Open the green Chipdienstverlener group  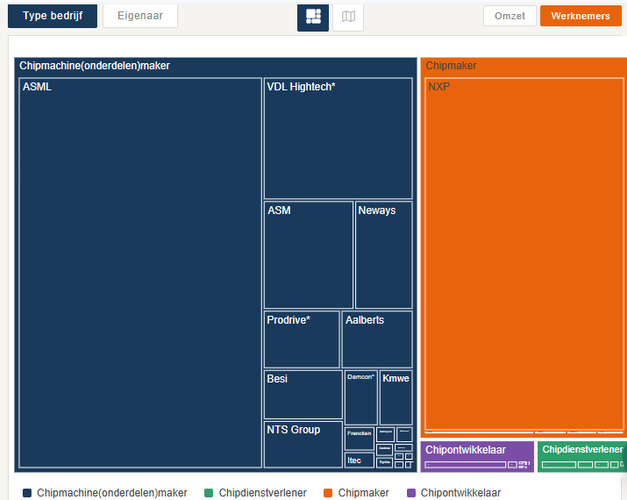[x=582, y=456]
